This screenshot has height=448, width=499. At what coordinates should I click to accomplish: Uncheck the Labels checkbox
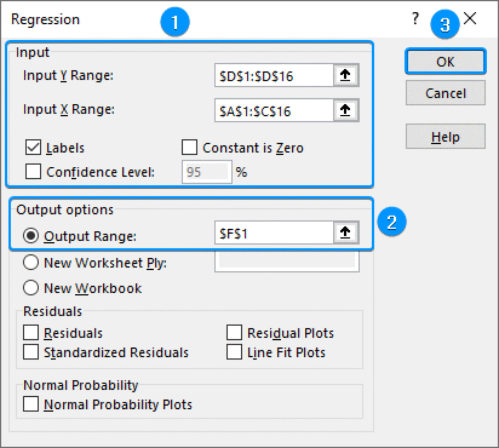(x=32, y=148)
